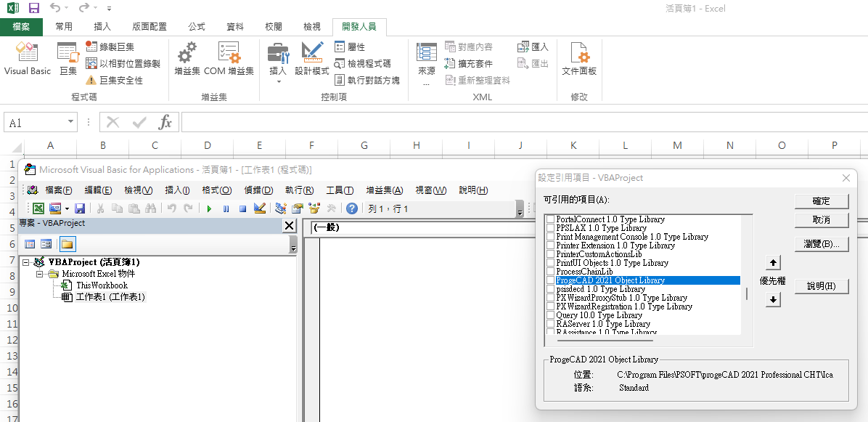Screen dimensions: 868x422
Task: Open Customize Quick Access Toolbar dropdown
Action: tap(109, 8)
